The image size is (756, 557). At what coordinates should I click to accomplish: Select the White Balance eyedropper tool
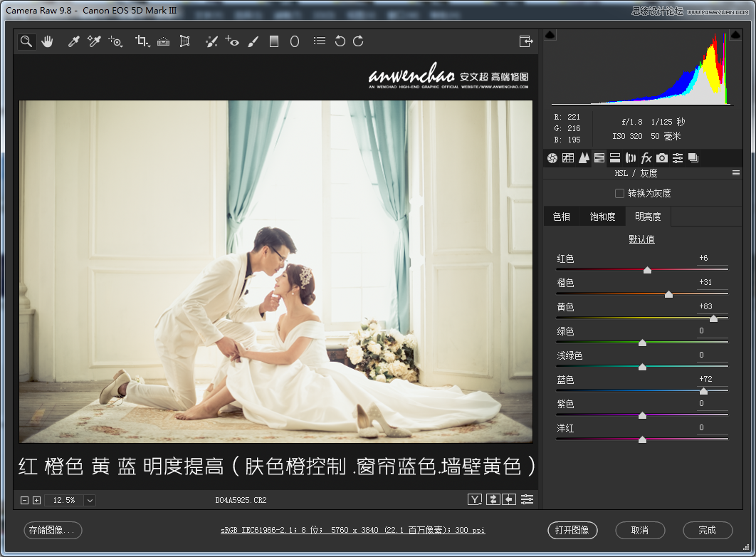pos(73,41)
